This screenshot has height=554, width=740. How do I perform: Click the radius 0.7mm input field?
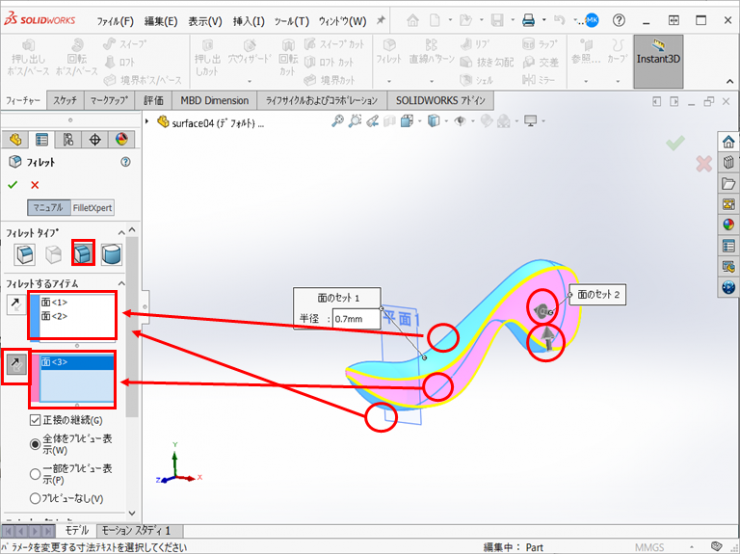[356, 319]
